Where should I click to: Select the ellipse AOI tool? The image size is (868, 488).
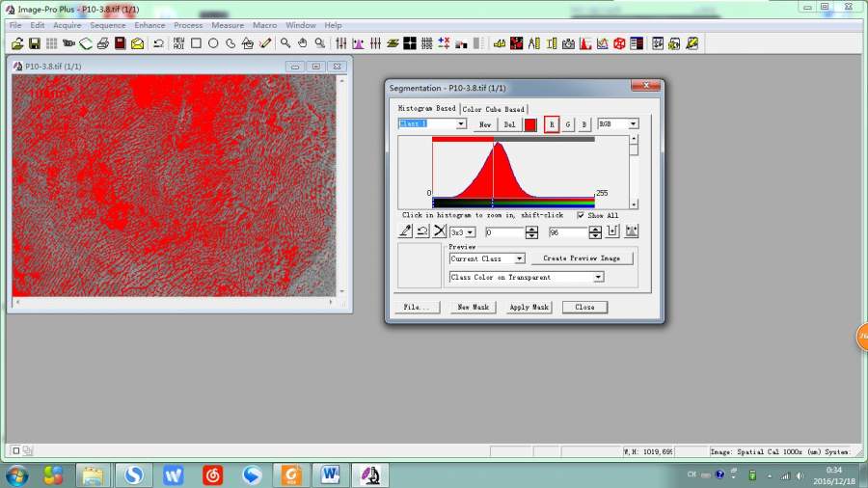(x=213, y=43)
